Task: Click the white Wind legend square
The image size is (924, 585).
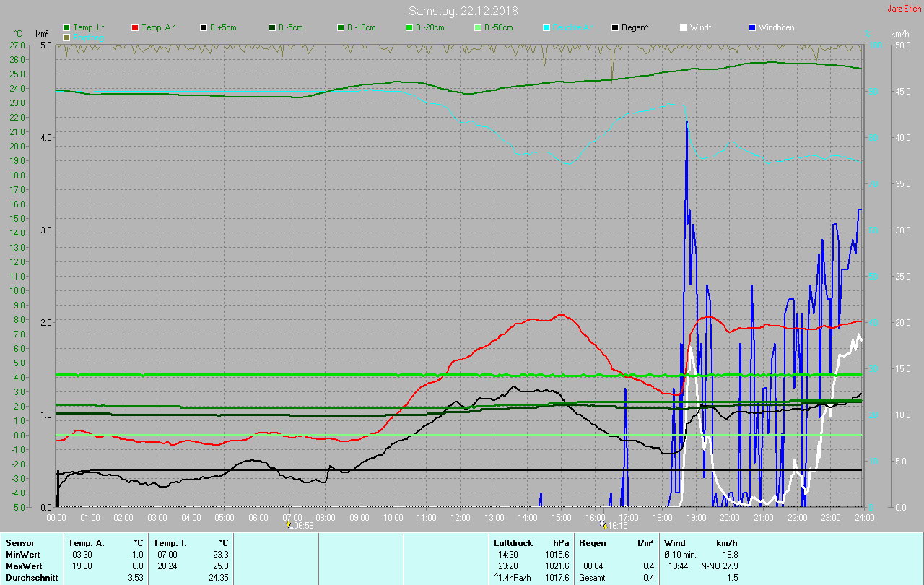Action: pos(684,27)
